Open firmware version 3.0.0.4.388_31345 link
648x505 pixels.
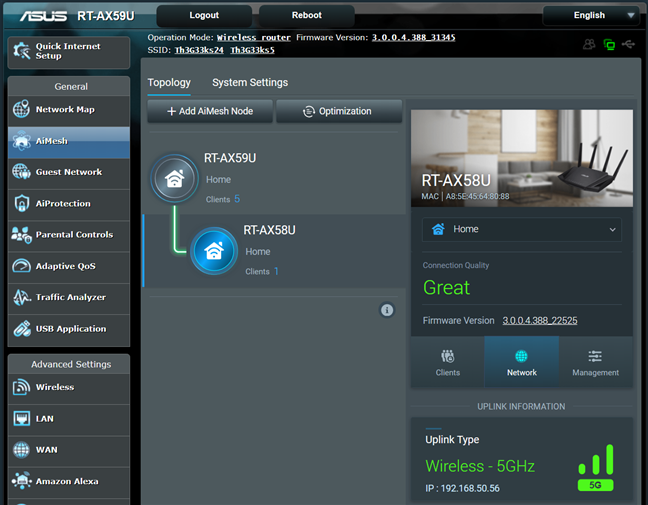click(x=413, y=38)
